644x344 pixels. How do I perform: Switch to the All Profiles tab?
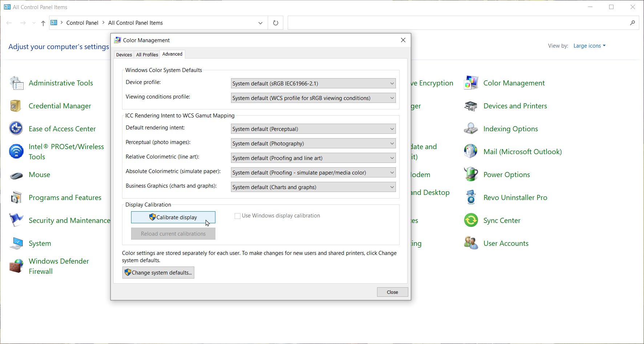pos(147,55)
